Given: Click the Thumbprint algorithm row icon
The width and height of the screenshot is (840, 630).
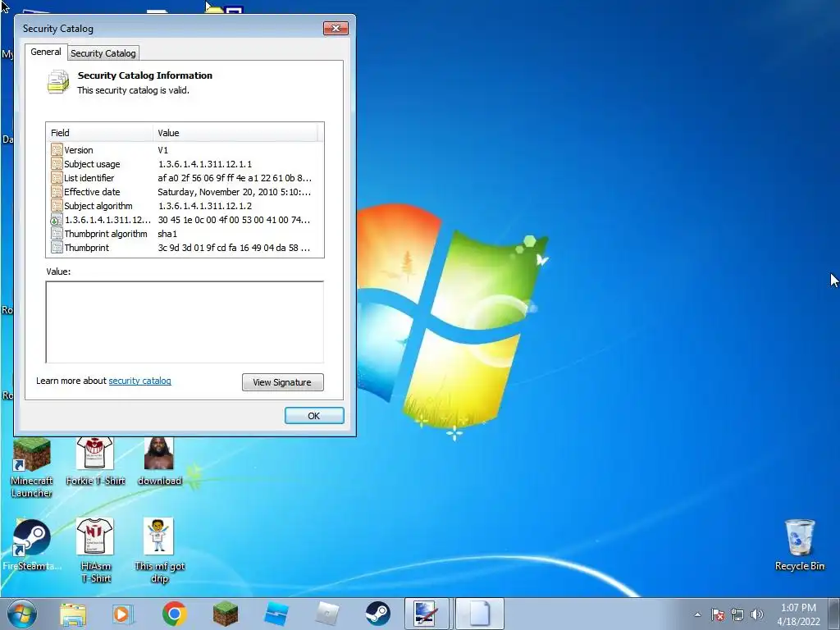Looking at the screenshot, I should pos(57,234).
